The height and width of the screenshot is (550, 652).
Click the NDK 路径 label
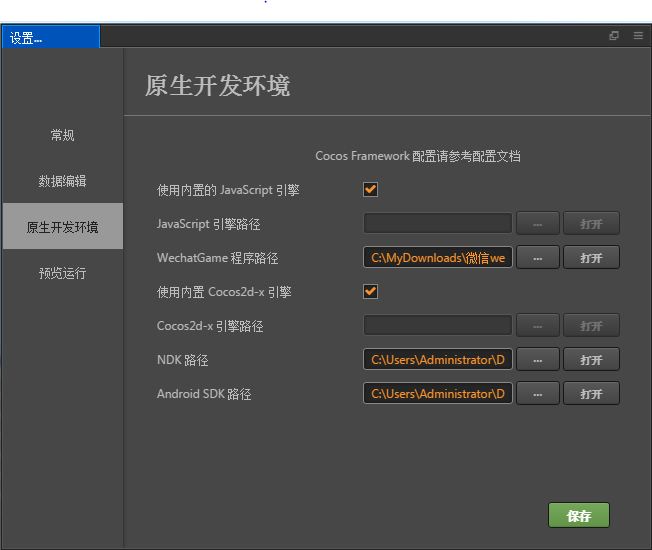[x=183, y=360]
